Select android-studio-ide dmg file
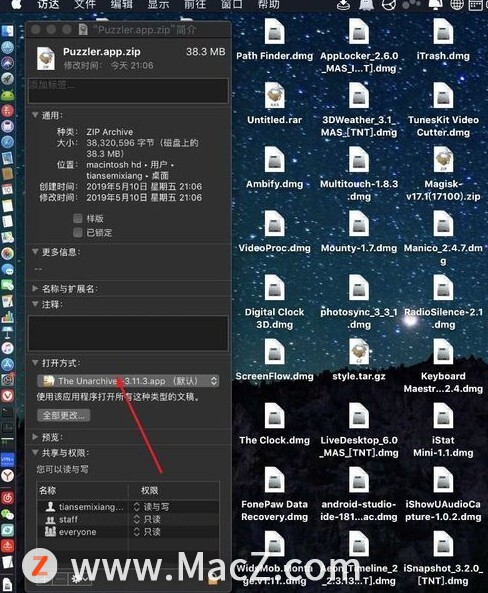 [x=359, y=480]
